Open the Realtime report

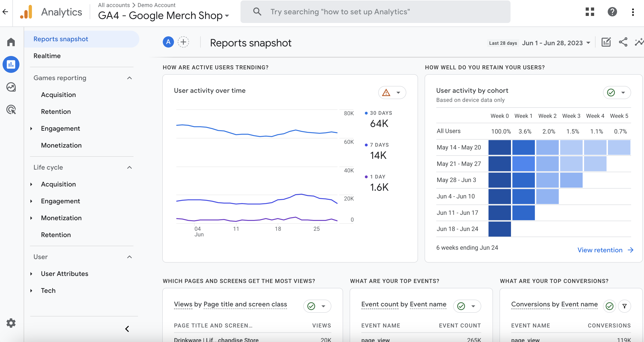point(47,56)
